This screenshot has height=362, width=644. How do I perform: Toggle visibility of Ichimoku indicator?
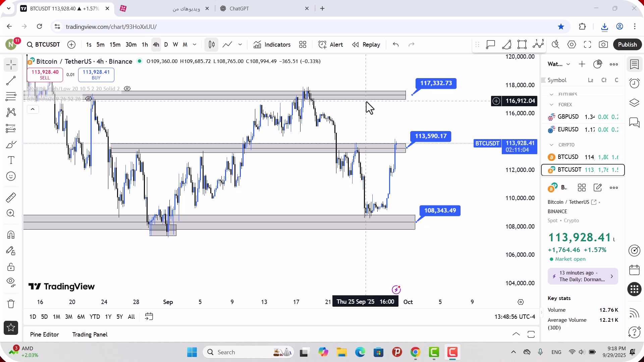point(89,99)
